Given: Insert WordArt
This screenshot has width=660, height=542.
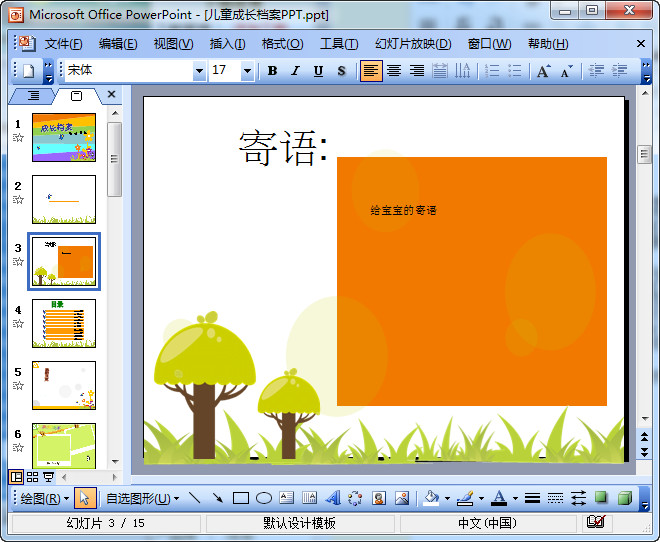Looking at the screenshot, I should (333, 498).
